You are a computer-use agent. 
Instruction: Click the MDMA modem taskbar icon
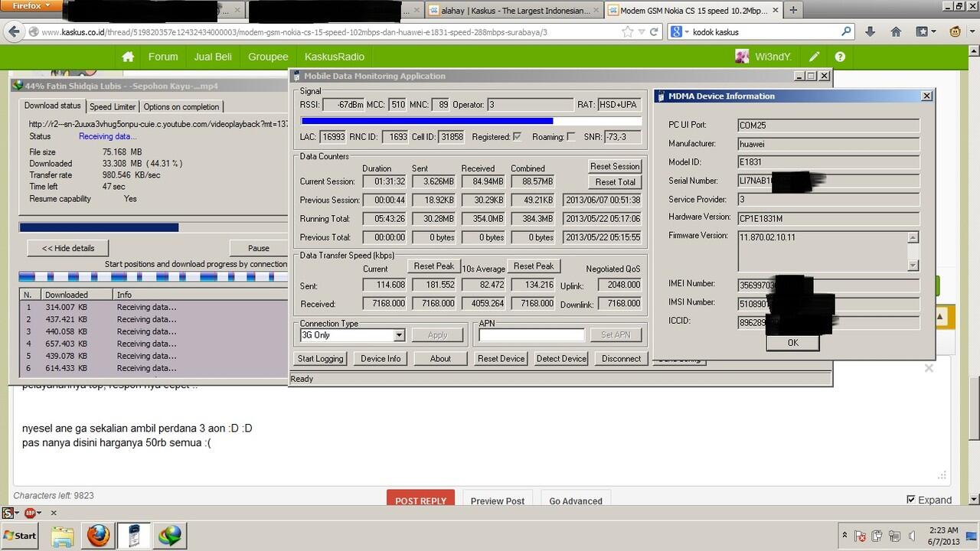pyautogui.click(x=135, y=536)
